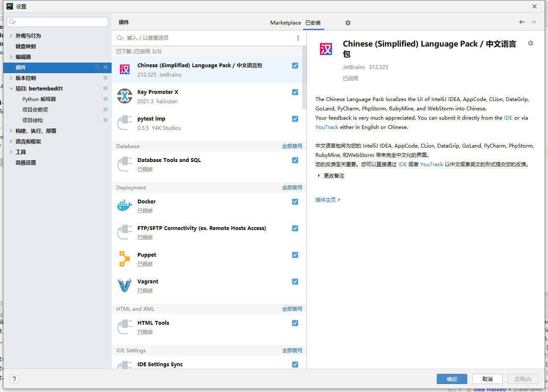Open the plugins gear settings icon beside the 已安装 tab
Viewport: 548px width, 392px height.
(348, 23)
